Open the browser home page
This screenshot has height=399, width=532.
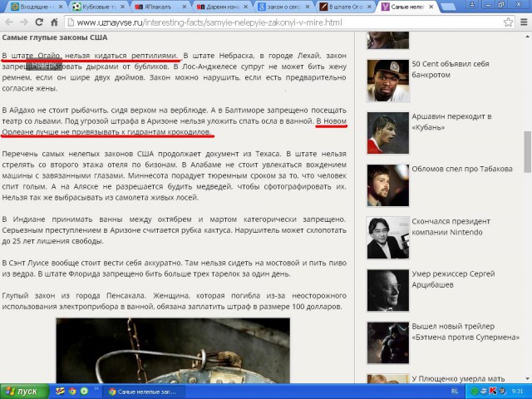(x=54, y=22)
